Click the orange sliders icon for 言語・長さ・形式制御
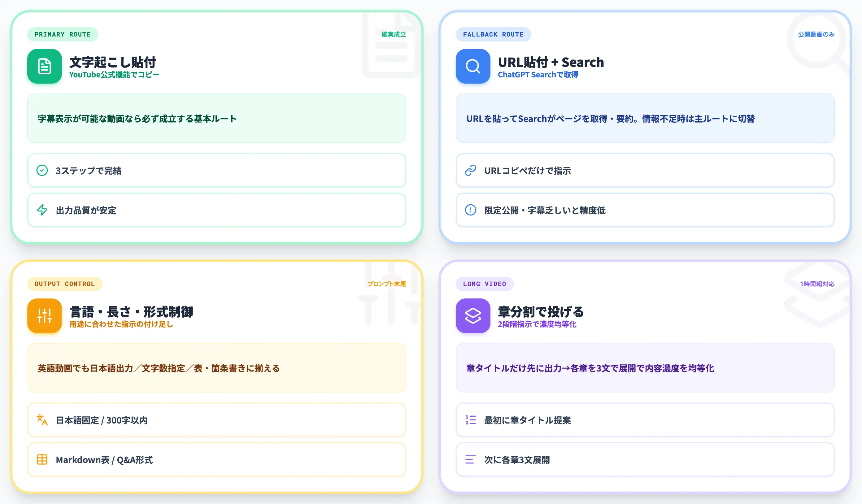The height and width of the screenshot is (504, 862). pyautogui.click(x=45, y=315)
